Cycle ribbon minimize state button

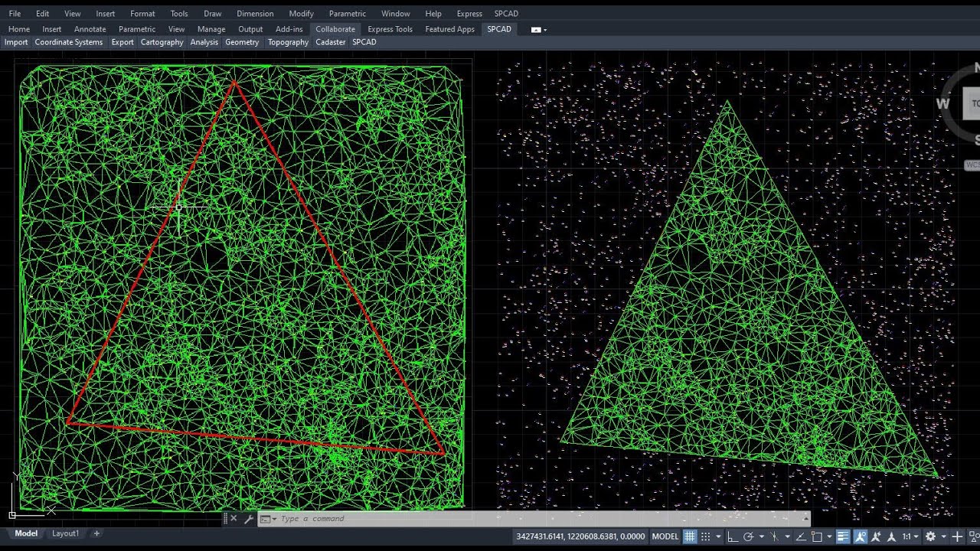[536, 30]
